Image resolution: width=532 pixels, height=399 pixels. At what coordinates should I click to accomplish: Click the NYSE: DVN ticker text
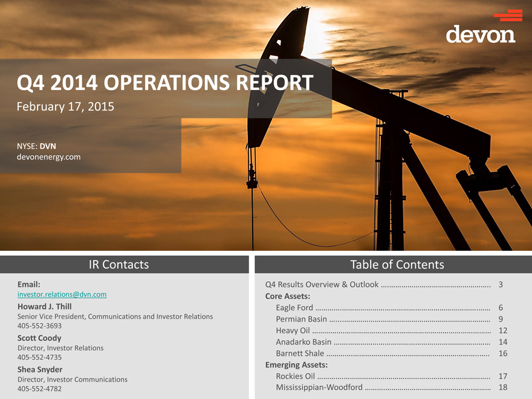click(37, 146)
